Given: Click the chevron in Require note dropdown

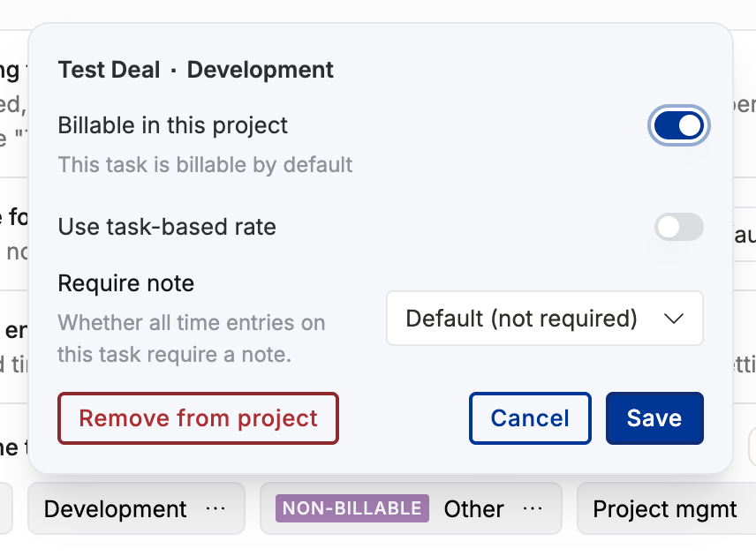Looking at the screenshot, I should click(x=673, y=319).
